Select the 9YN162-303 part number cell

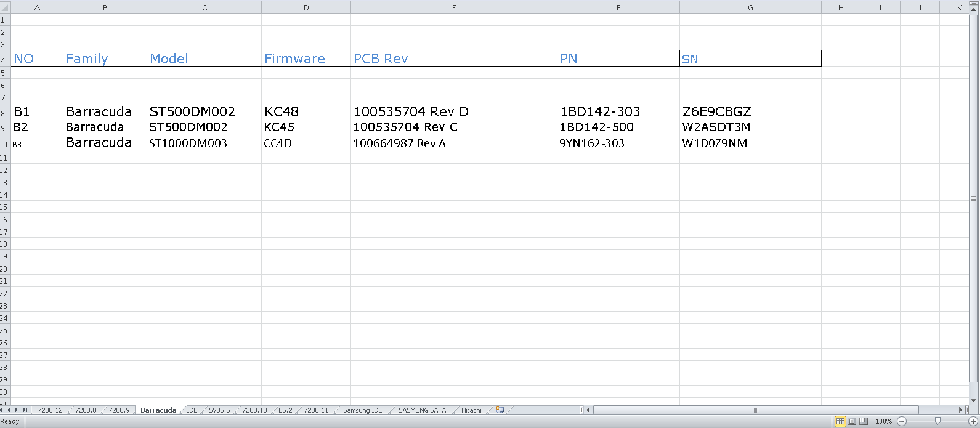(618, 143)
